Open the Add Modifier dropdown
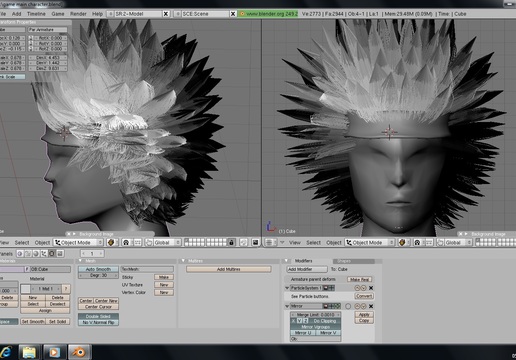The image size is (516, 360). pos(307,269)
